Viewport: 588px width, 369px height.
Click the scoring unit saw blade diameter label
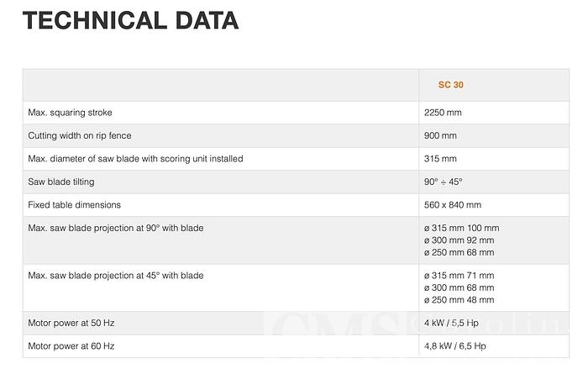click(x=136, y=159)
